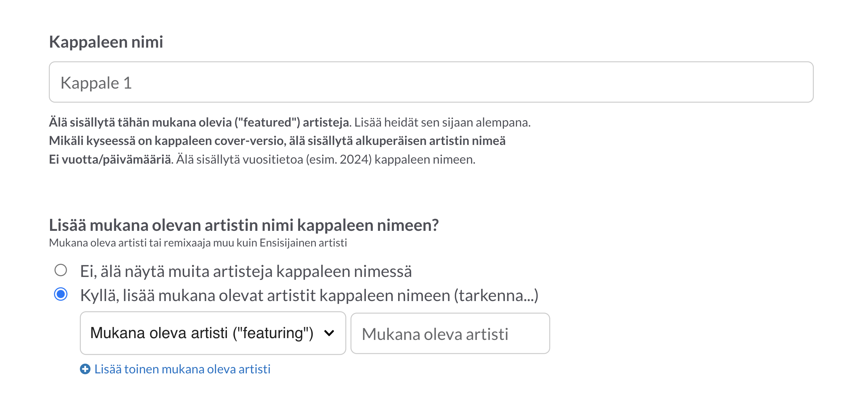The height and width of the screenshot is (402, 868).
Task: Open the dropdown via its chevron arrow
Action: pyautogui.click(x=329, y=333)
